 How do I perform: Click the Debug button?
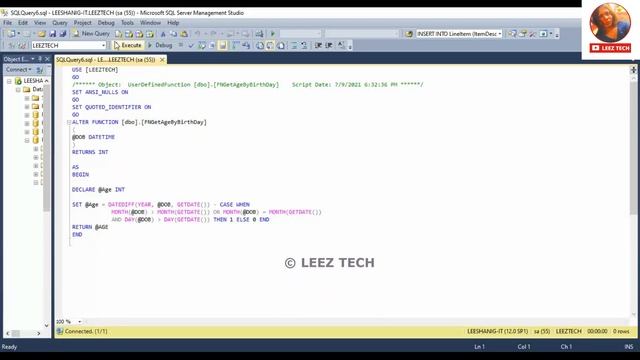[160, 45]
